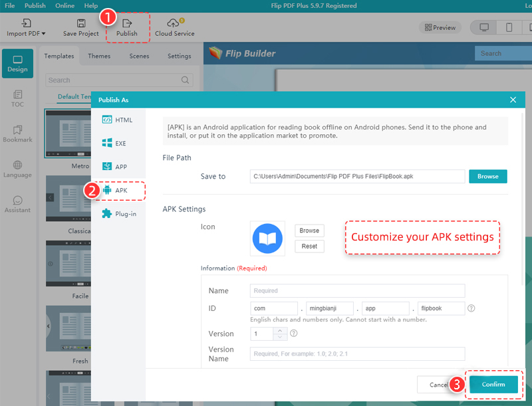Viewport: 532px width, 406px height.
Task: Click the ID field containing 'flipbook'
Action: 441,308
